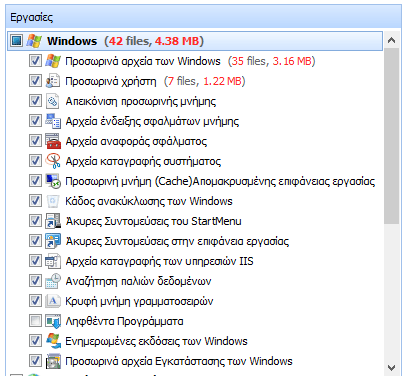
Task: Enable the Ληφθέντα Προγράμματα checkbox
Action: 35,321
